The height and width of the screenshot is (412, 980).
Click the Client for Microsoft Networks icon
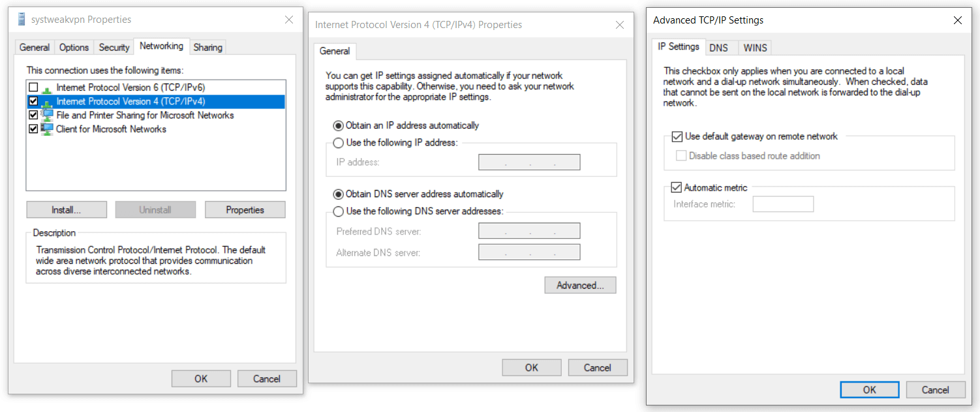46,129
